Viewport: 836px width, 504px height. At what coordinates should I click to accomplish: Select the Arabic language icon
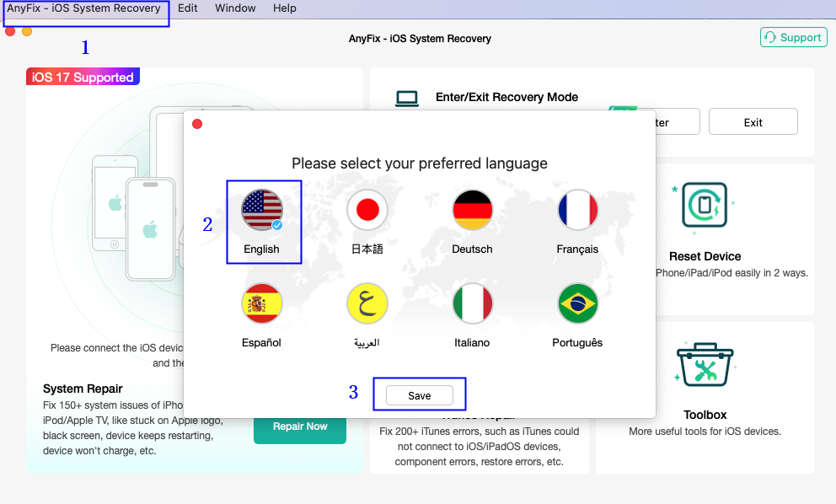pos(367,303)
